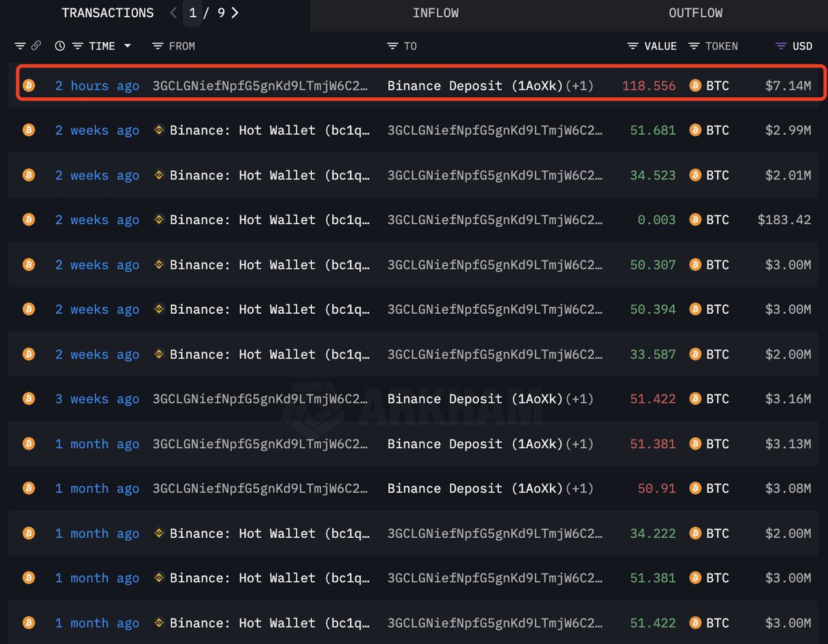Click BTC token icon on $3.16M row
Screen dimensions: 828x644
click(696, 399)
